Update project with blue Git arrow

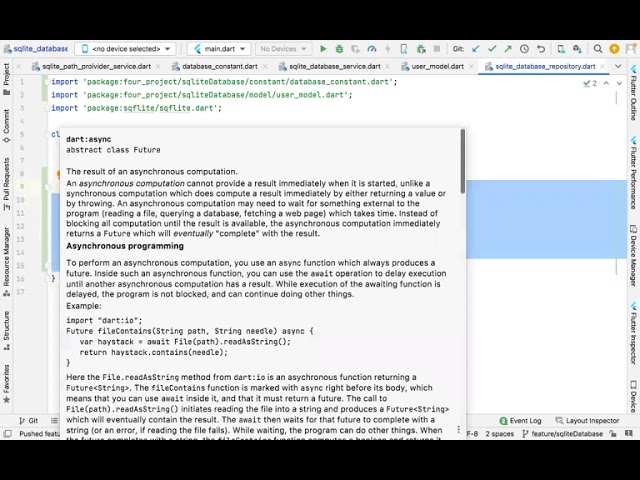(x=476, y=49)
